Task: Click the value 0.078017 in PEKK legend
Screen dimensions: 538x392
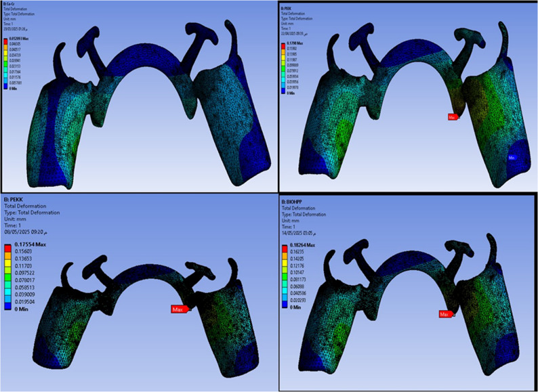Action: (24, 280)
